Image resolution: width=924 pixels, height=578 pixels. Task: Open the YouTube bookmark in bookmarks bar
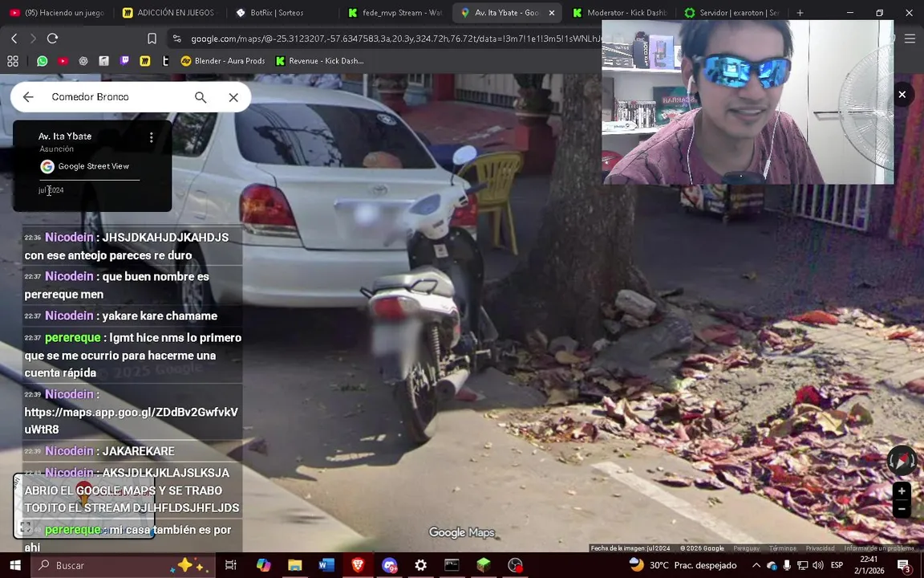pyautogui.click(x=63, y=61)
